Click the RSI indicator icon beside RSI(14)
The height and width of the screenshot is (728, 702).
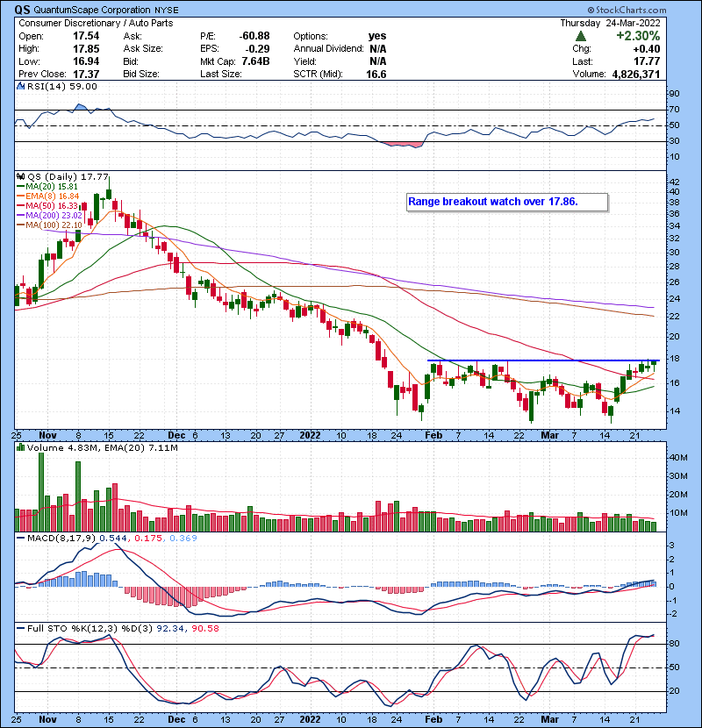pos(20,86)
